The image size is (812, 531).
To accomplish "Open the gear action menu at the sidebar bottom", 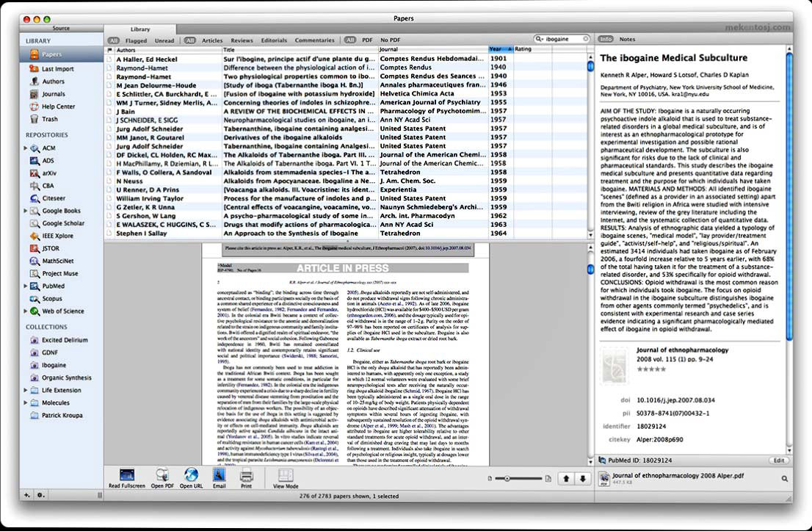I will pos(41,495).
